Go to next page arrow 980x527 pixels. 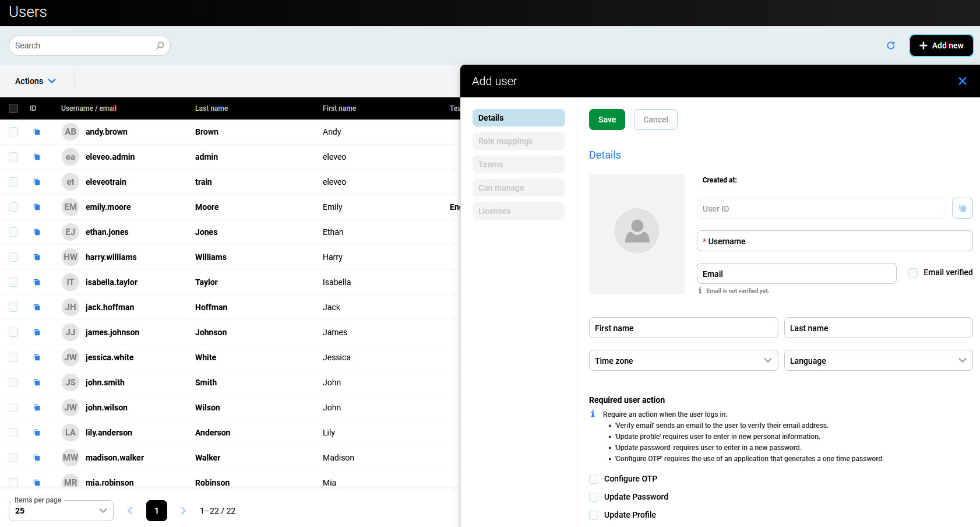pyautogui.click(x=183, y=511)
